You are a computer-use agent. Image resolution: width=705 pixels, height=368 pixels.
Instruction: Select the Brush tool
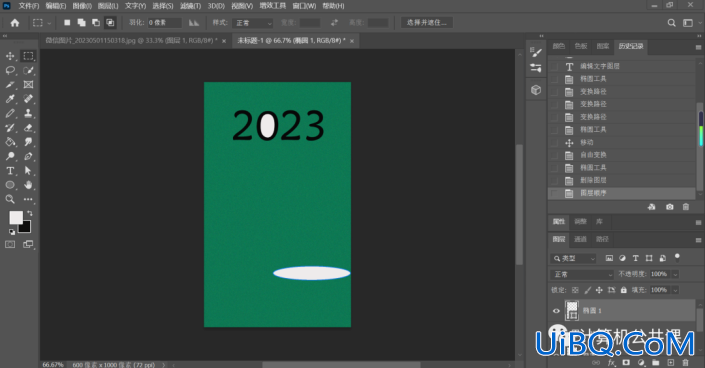[x=10, y=113]
